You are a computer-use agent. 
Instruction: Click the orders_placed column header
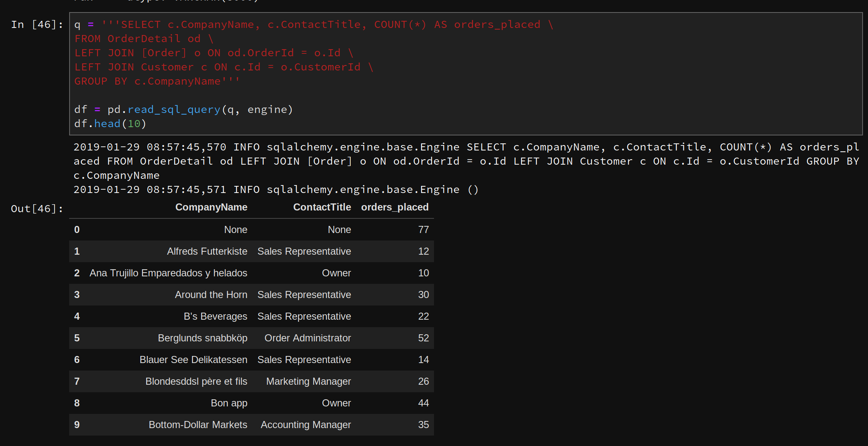(x=395, y=207)
